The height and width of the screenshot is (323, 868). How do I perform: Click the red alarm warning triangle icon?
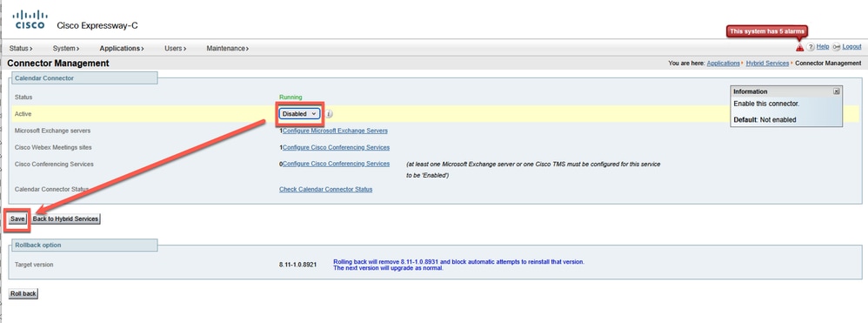pyautogui.click(x=799, y=48)
